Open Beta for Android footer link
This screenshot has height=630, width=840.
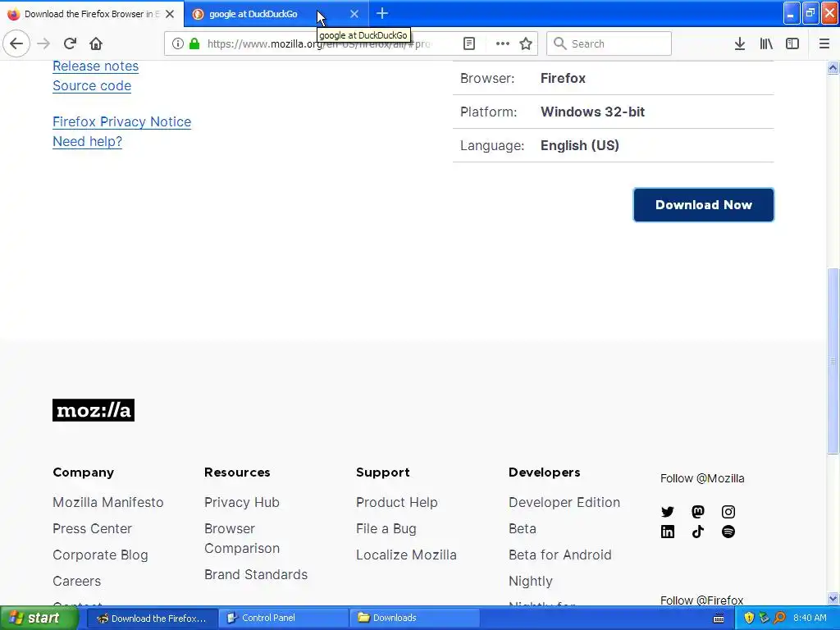pyautogui.click(x=559, y=555)
